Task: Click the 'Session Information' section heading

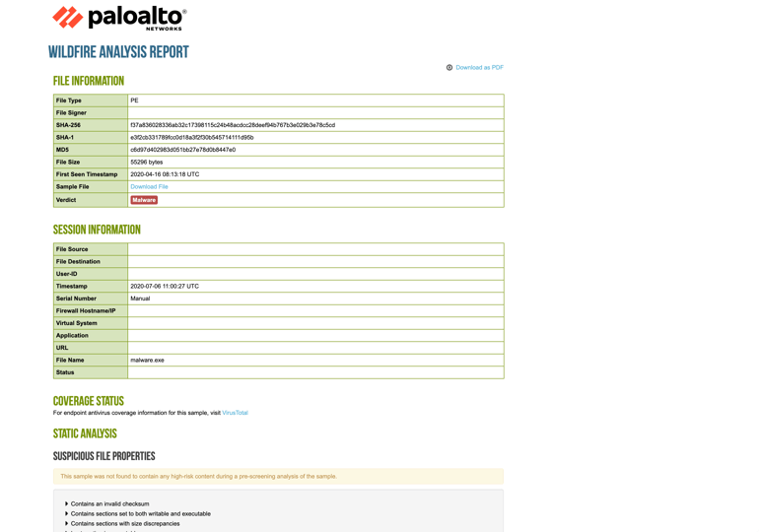Action: 97,230
